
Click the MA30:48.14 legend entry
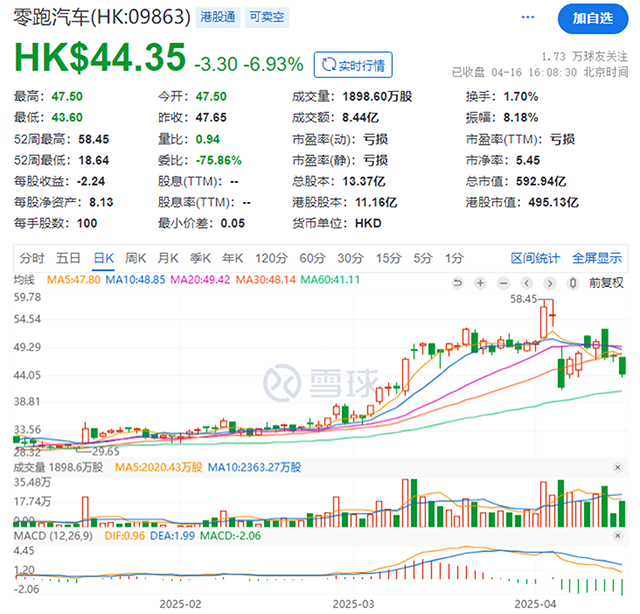pyautogui.click(x=266, y=280)
